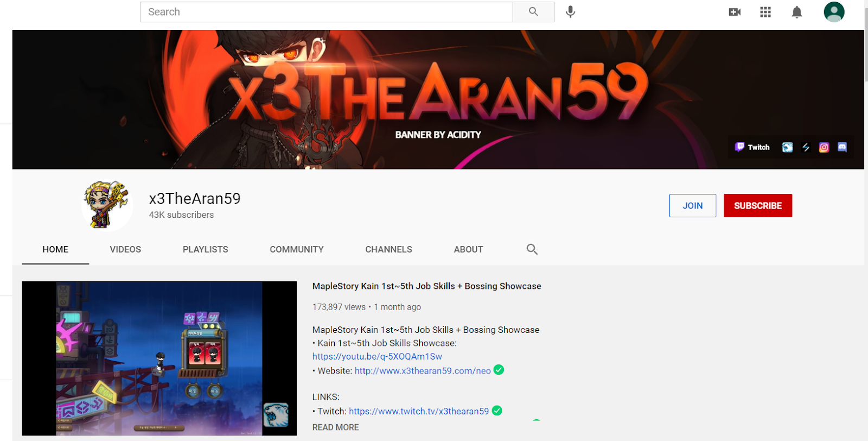868x441 pixels.
Task: Click the green check after Twitch link
Action: 497,411
